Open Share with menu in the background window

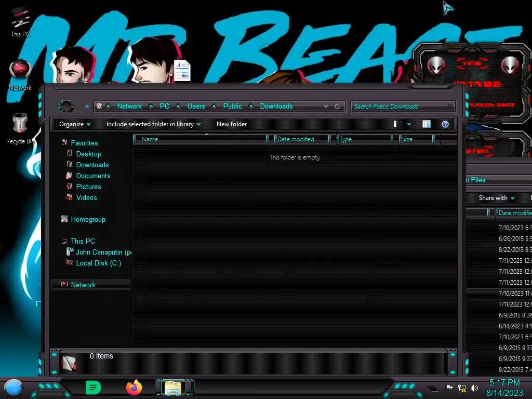pos(497,198)
